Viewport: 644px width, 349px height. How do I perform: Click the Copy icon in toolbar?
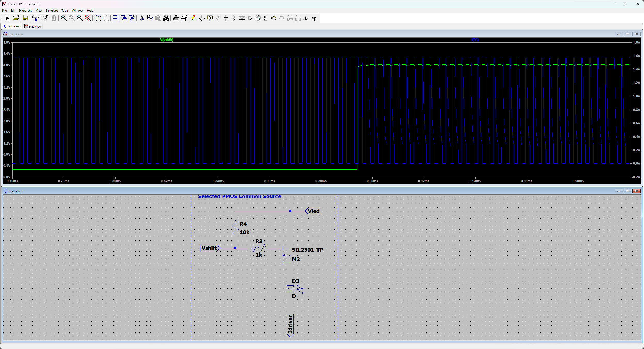pyautogui.click(x=150, y=18)
